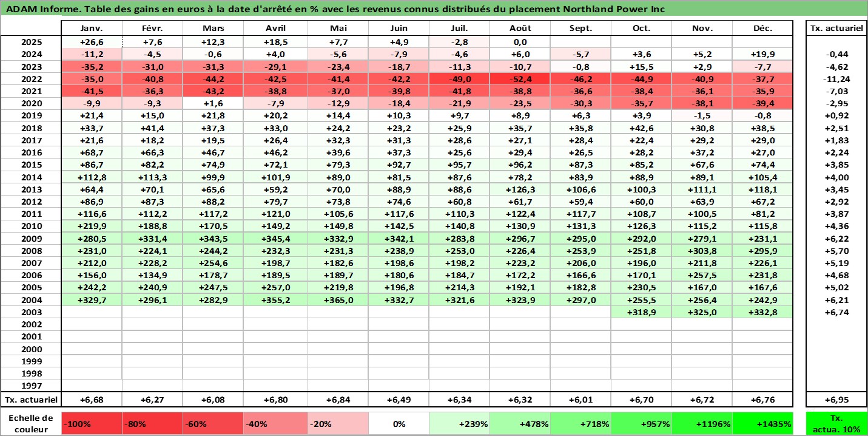Select the Juil. column header
Screen dimensions: 868x436
[459, 29]
